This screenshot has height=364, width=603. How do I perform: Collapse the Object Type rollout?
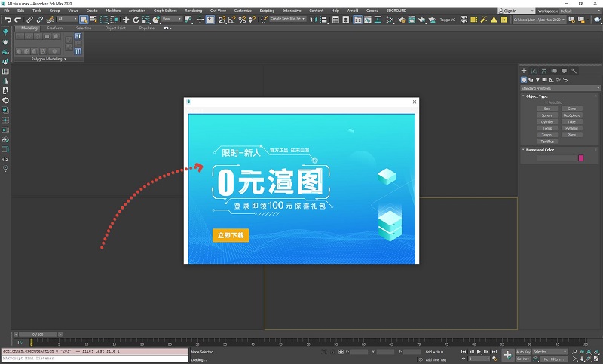click(537, 96)
